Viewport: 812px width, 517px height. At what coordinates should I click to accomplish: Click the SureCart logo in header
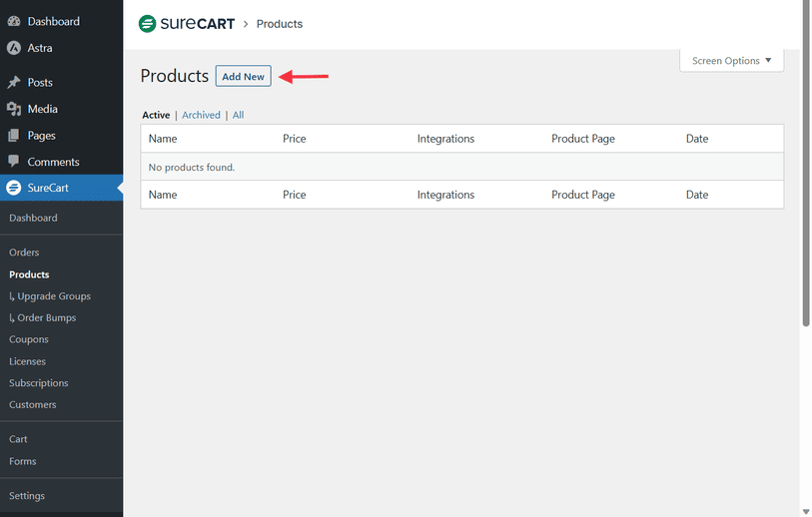coord(187,24)
